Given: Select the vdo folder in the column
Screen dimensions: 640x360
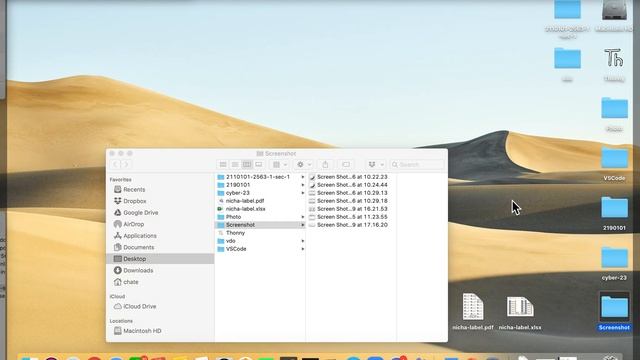Looking at the screenshot, I should tap(260, 241).
